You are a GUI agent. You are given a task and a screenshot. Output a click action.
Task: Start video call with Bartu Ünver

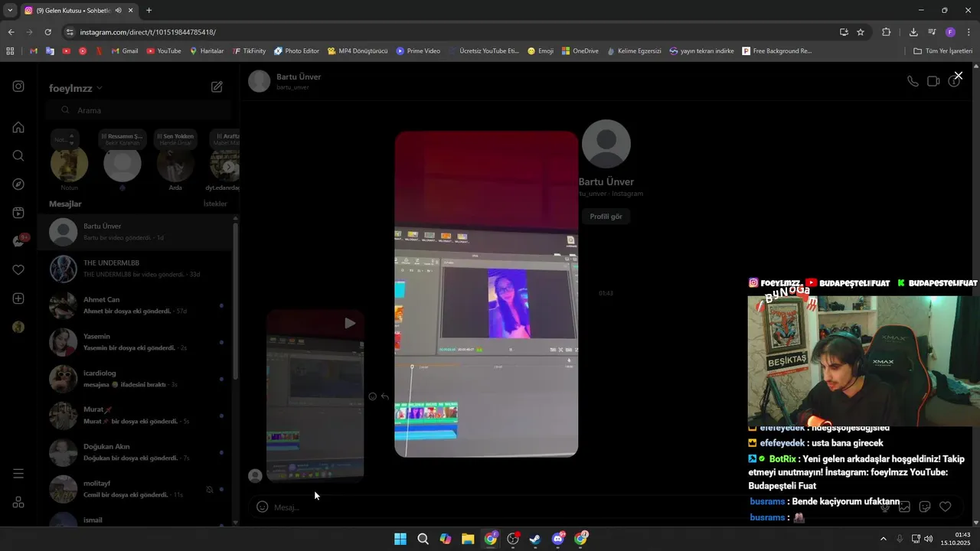point(933,81)
